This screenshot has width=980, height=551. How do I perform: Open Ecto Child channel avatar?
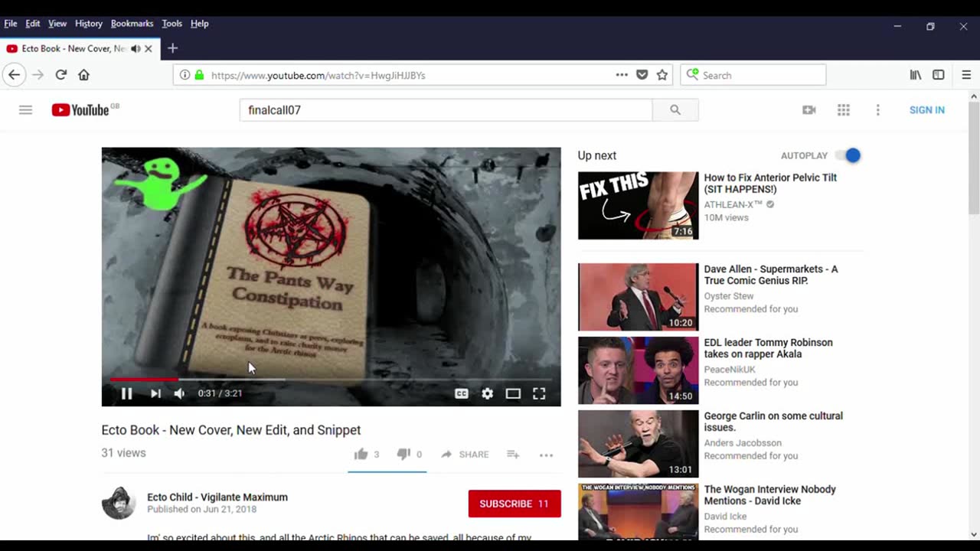click(119, 503)
